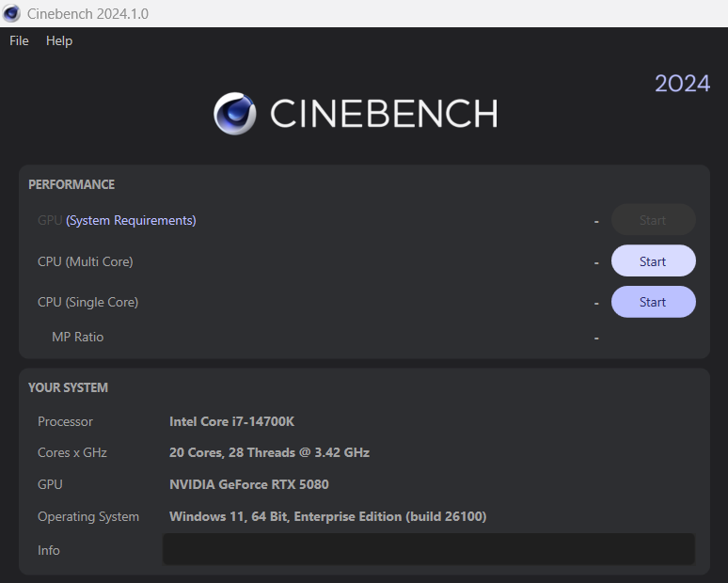Click the 'Info' label
The height and width of the screenshot is (583, 728).
[48, 550]
